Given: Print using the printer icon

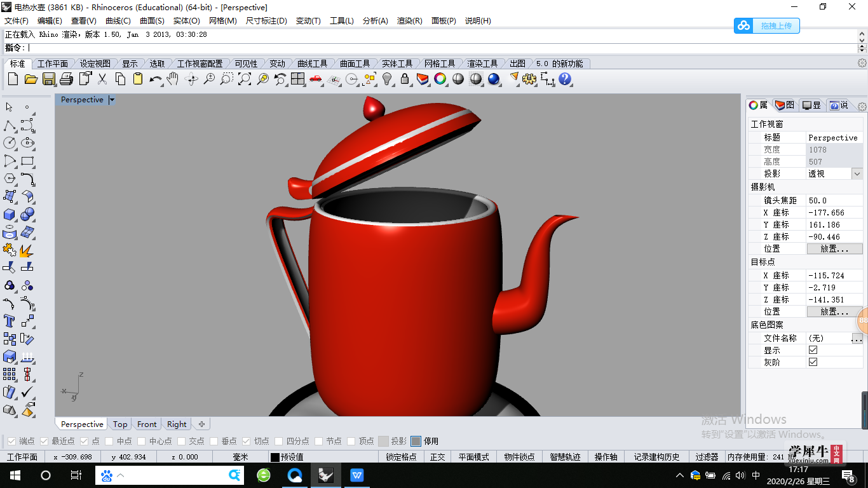Looking at the screenshot, I should tap(67, 79).
